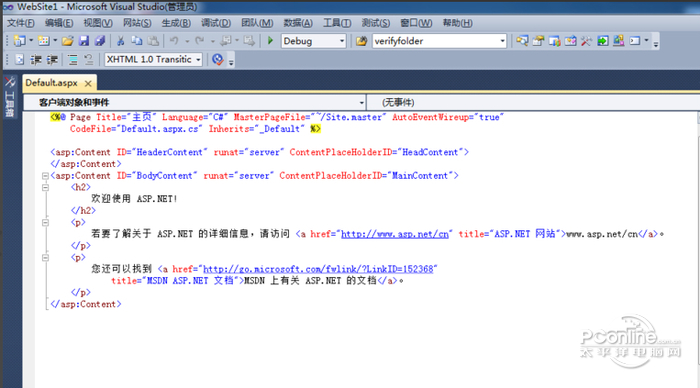Cut selection with the scissors icon

click(x=121, y=41)
